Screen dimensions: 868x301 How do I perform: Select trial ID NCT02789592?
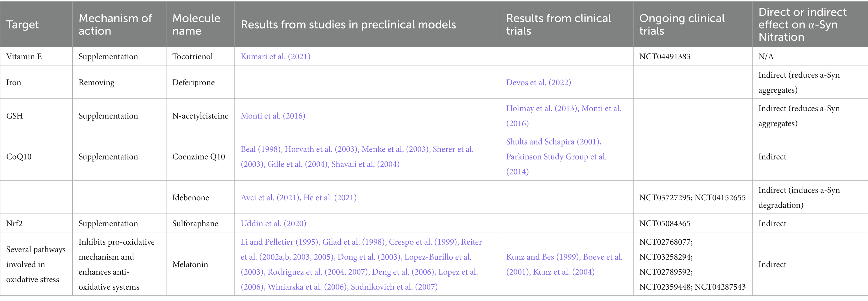[x=665, y=272]
